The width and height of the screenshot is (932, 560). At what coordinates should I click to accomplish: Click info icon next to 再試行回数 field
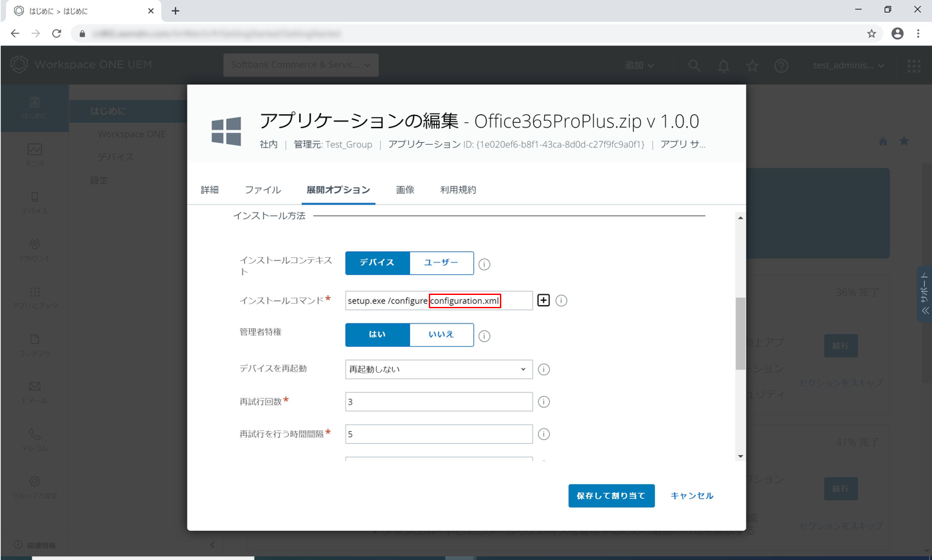(x=544, y=402)
